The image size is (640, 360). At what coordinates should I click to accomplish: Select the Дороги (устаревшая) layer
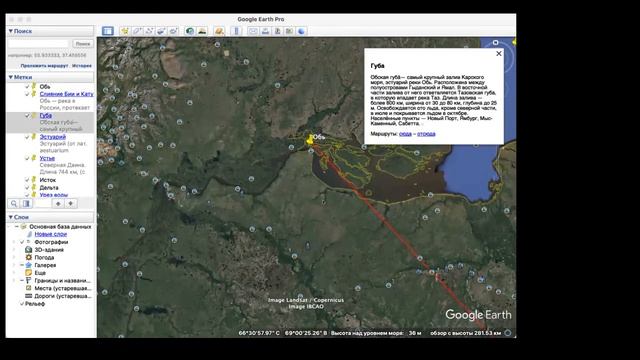[63, 296]
